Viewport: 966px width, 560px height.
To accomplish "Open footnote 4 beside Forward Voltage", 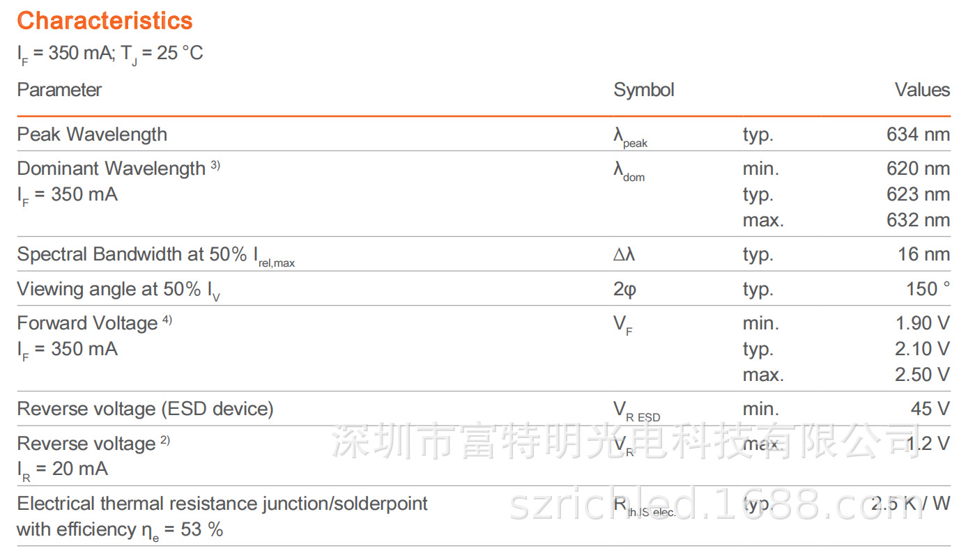I will coord(167,320).
